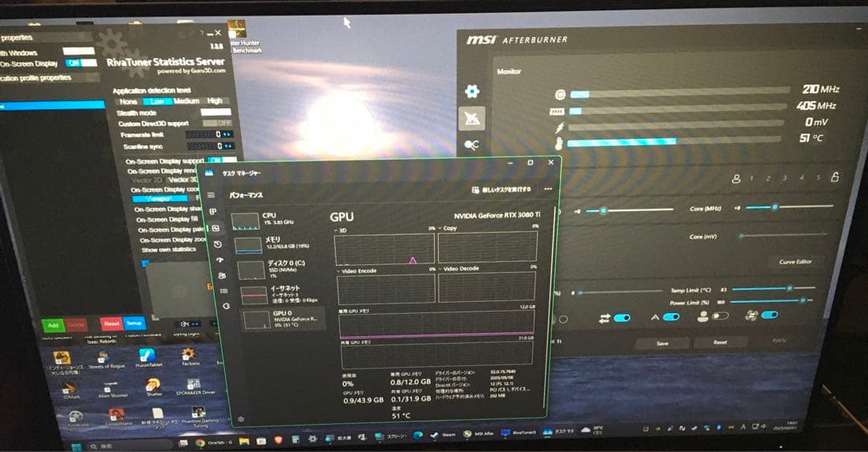Click the memory clock icon in Monitor
Viewport: 868px width, 452px height.
click(556, 112)
